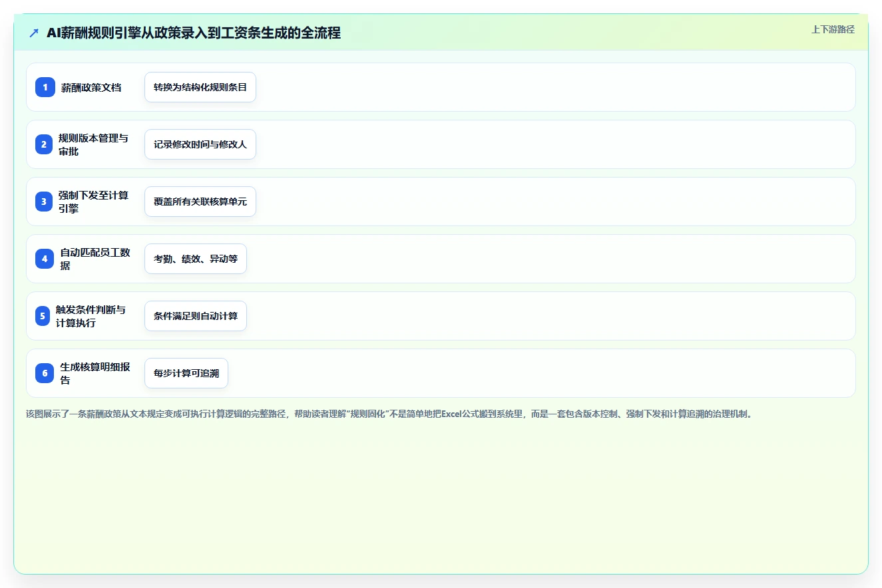The height and width of the screenshot is (588, 882).
Task: Select the 覆盖所有关联核算单元 chip
Action: [x=200, y=202]
